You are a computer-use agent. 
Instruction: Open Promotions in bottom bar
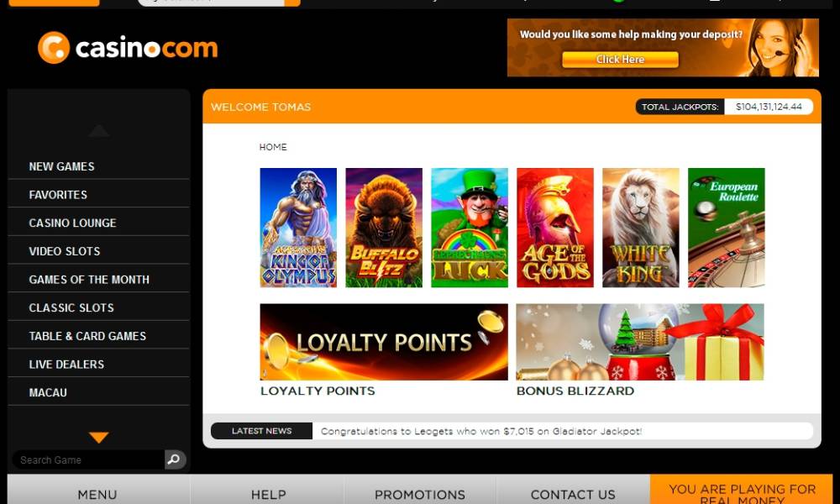[x=420, y=495]
